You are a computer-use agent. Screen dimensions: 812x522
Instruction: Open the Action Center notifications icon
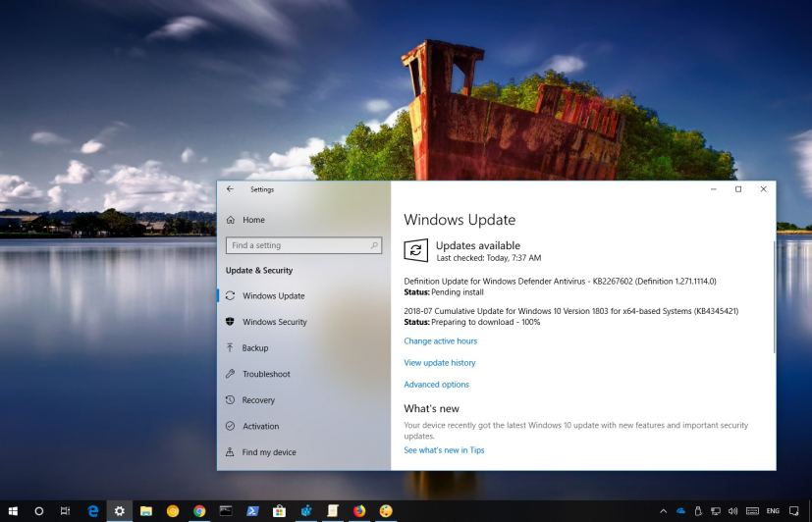tap(794, 511)
